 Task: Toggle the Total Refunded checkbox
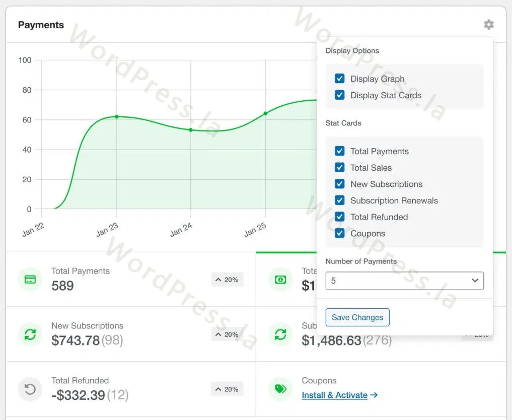point(340,217)
